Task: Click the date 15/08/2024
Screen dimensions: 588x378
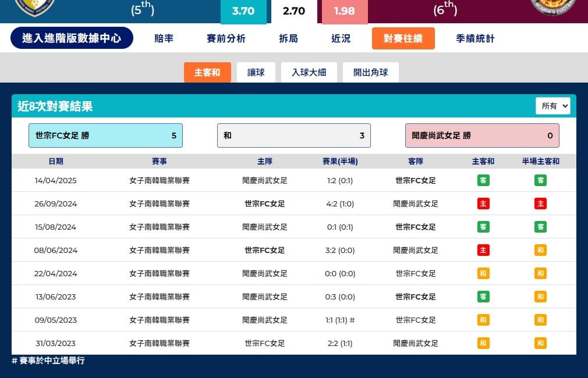Action: point(55,227)
